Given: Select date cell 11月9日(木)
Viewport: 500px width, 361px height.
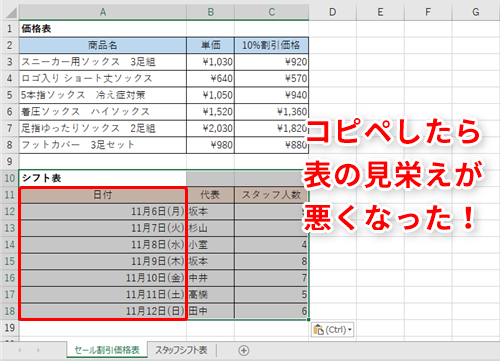Looking at the screenshot, I should (x=103, y=261).
